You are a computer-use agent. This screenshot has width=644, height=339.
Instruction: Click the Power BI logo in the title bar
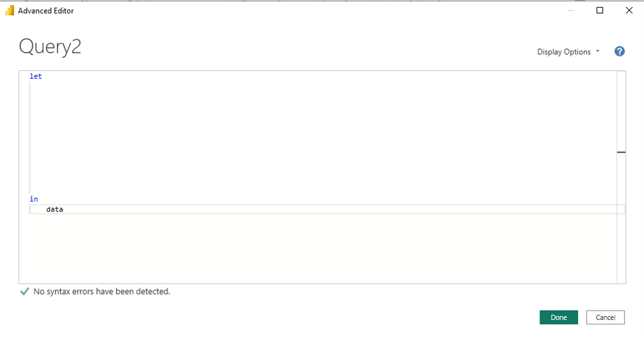[9, 10]
